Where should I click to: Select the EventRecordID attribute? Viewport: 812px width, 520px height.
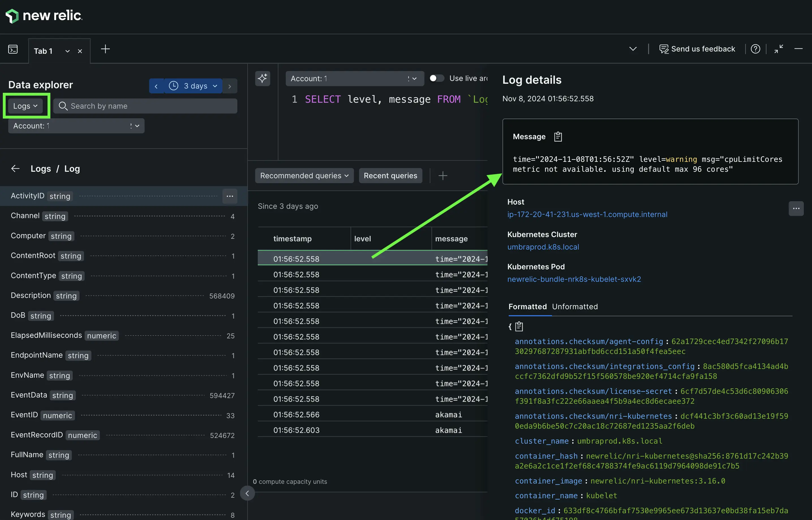coord(124,435)
